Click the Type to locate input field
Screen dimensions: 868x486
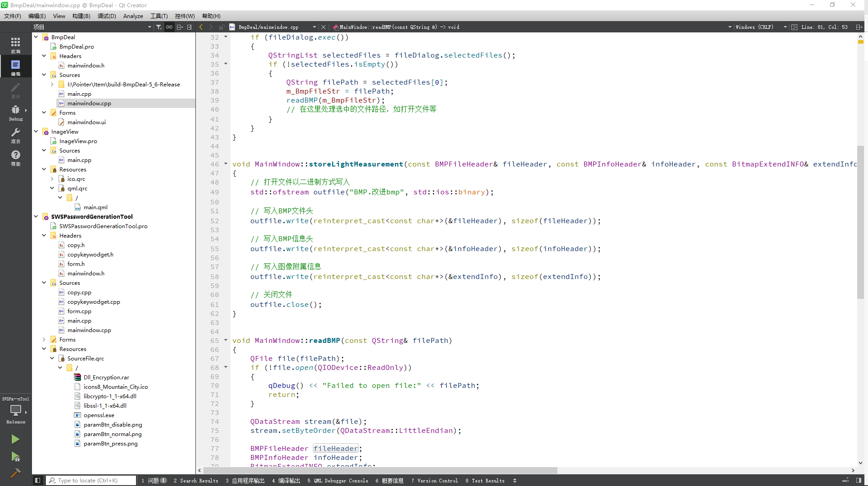pos(91,481)
